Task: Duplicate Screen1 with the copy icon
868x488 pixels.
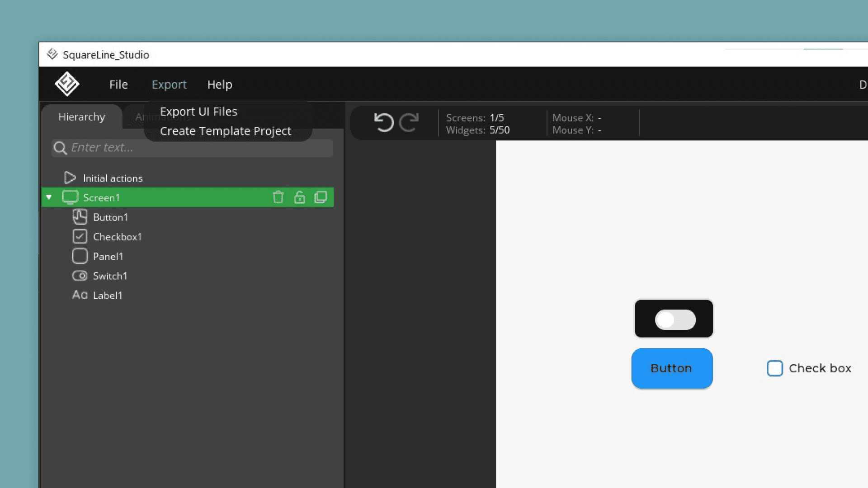Action: pos(321,197)
